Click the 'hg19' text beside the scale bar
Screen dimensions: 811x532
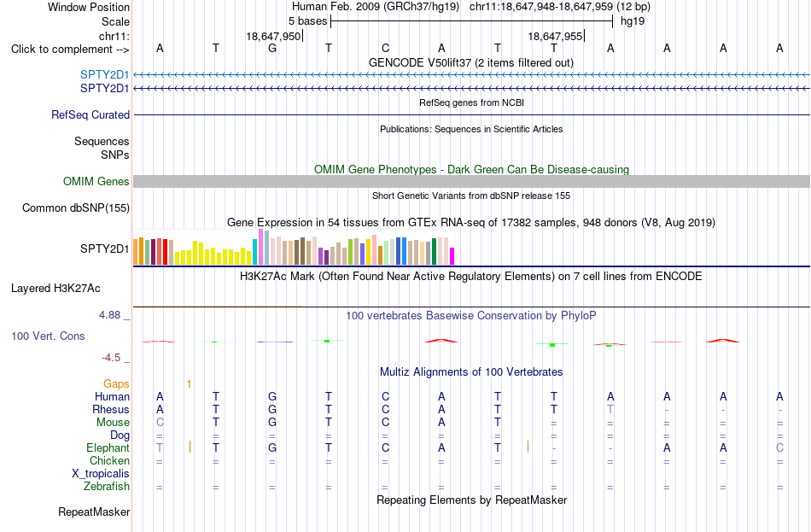[633, 21]
